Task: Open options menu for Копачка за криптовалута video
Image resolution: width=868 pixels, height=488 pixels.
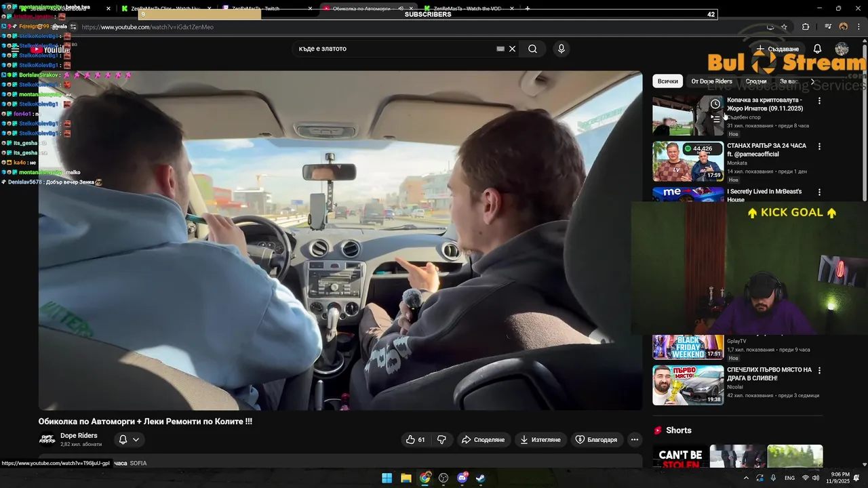Action: (x=819, y=101)
